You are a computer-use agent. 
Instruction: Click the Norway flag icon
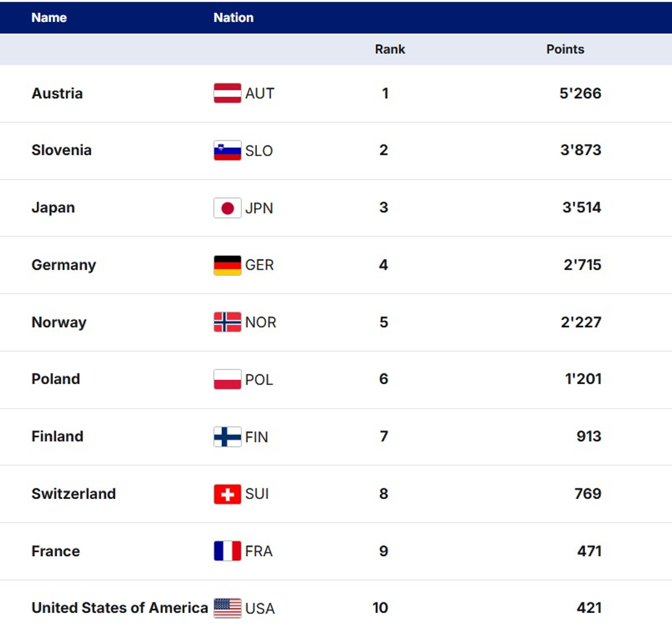coord(227,322)
